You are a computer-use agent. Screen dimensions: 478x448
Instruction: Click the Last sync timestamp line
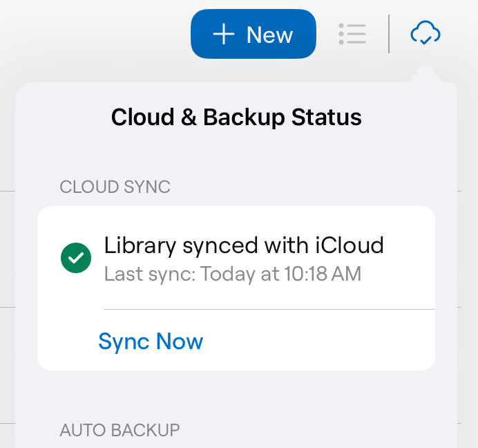click(x=232, y=274)
